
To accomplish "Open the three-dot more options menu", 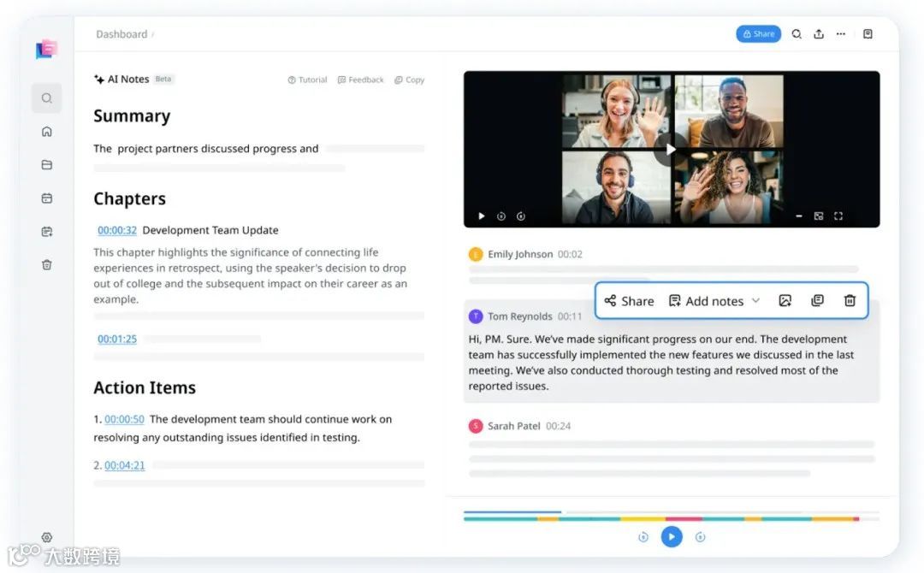I will (841, 34).
